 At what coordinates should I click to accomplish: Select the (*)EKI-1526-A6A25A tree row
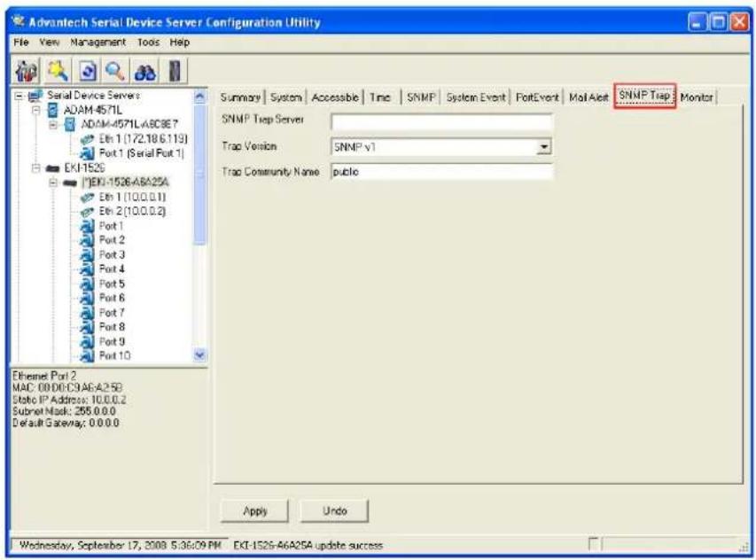click(x=125, y=183)
